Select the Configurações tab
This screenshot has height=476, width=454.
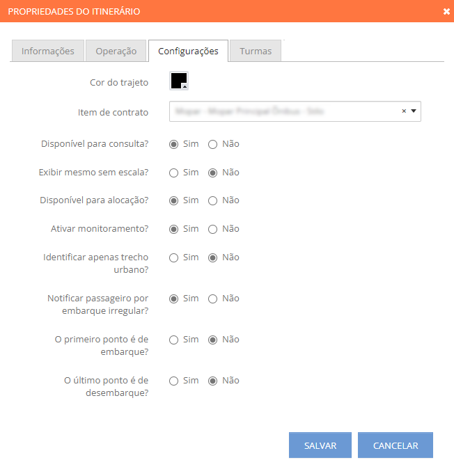188,51
